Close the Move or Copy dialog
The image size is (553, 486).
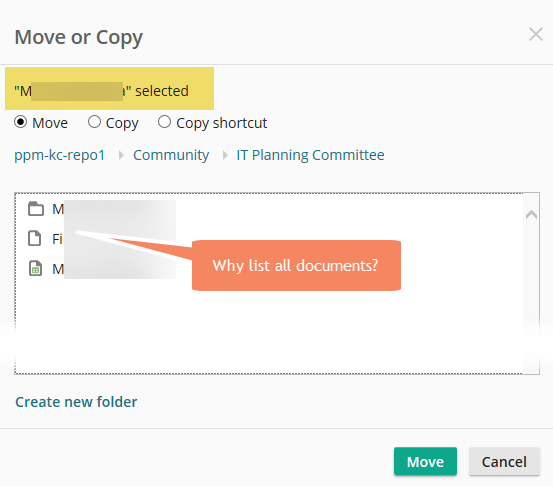pos(535,34)
